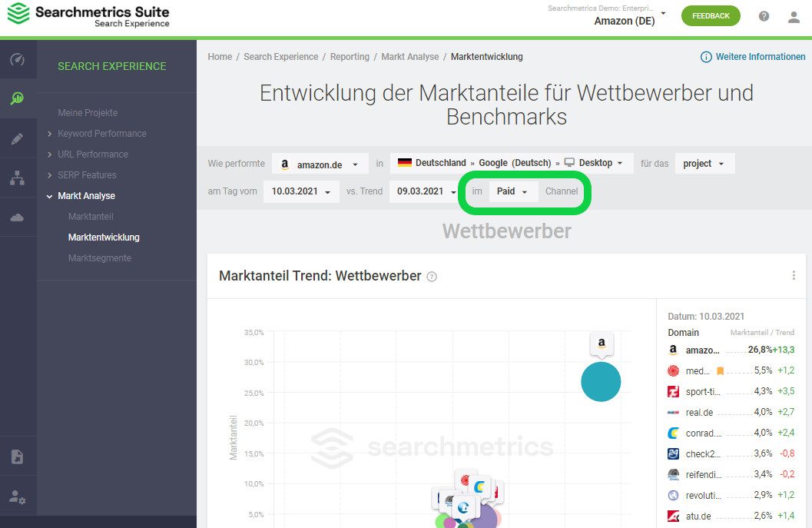The image size is (812, 528).
Task: Open the Marktsegmente submenu item
Action: 99,258
